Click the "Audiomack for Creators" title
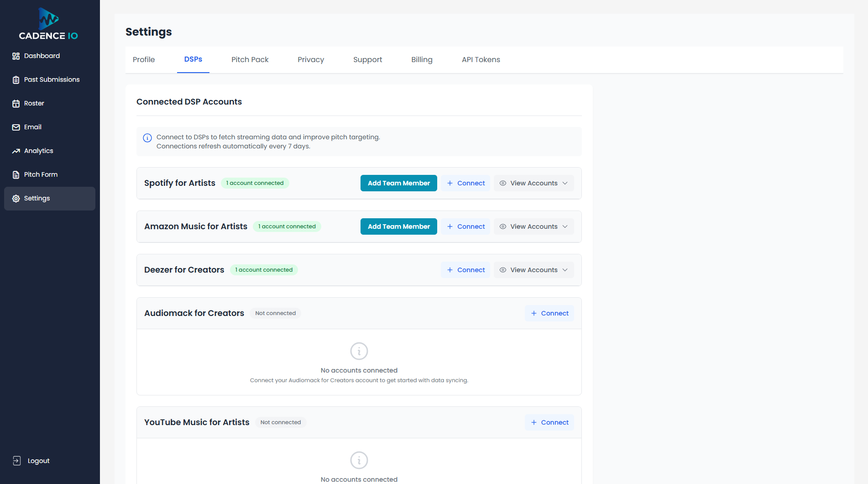This screenshot has width=868, height=484. [194, 313]
